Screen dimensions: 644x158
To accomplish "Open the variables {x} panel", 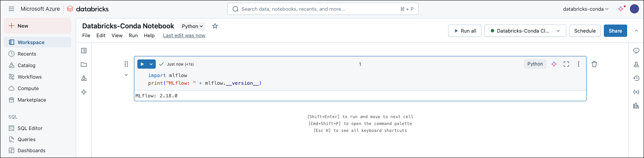I will coord(636,92).
